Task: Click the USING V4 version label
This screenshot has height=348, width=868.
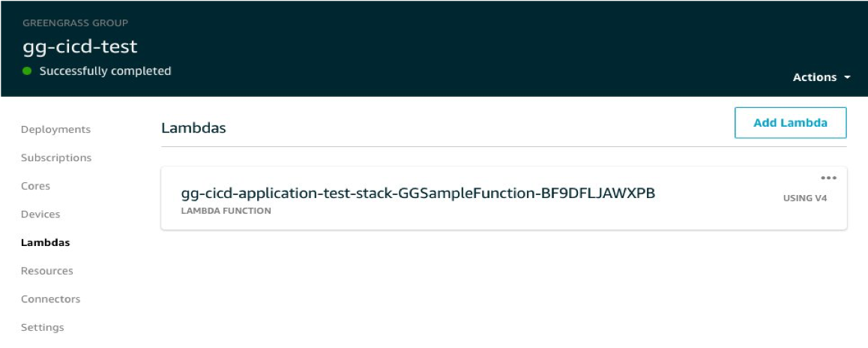Action: click(804, 199)
